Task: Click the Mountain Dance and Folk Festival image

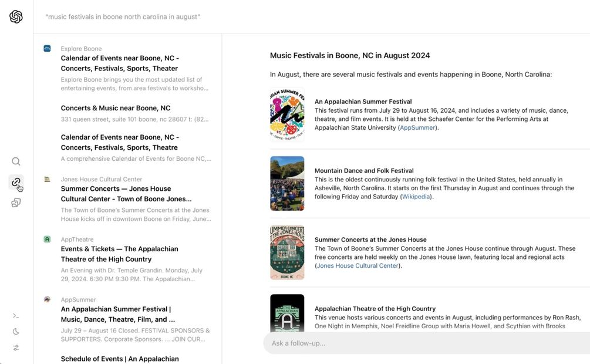Action: point(287,184)
